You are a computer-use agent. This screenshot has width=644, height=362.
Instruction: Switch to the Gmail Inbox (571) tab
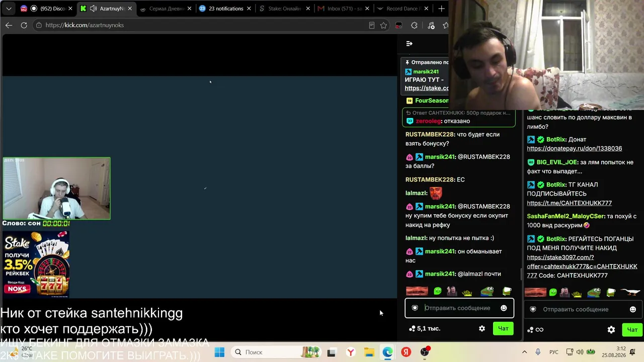(344, 9)
